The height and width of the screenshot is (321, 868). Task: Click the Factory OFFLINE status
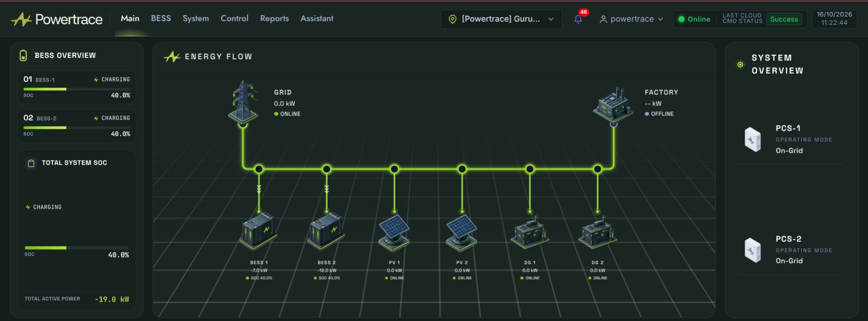(x=659, y=114)
